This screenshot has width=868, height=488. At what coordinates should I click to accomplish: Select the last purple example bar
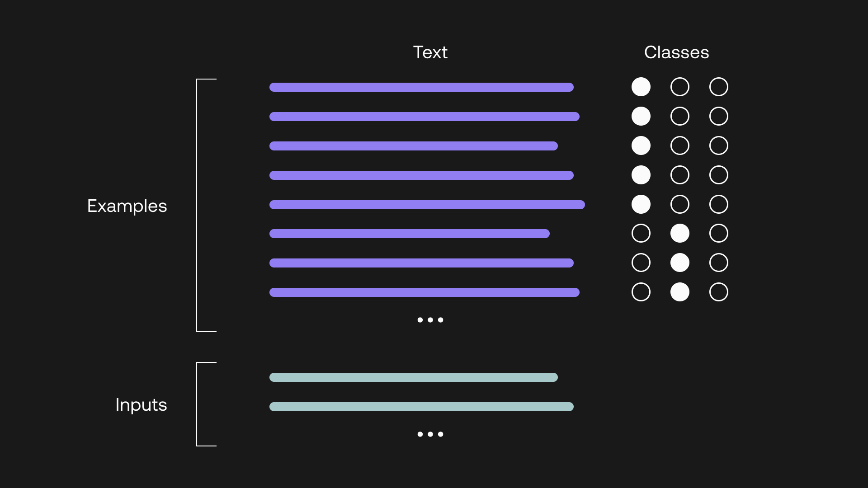pos(424,292)
